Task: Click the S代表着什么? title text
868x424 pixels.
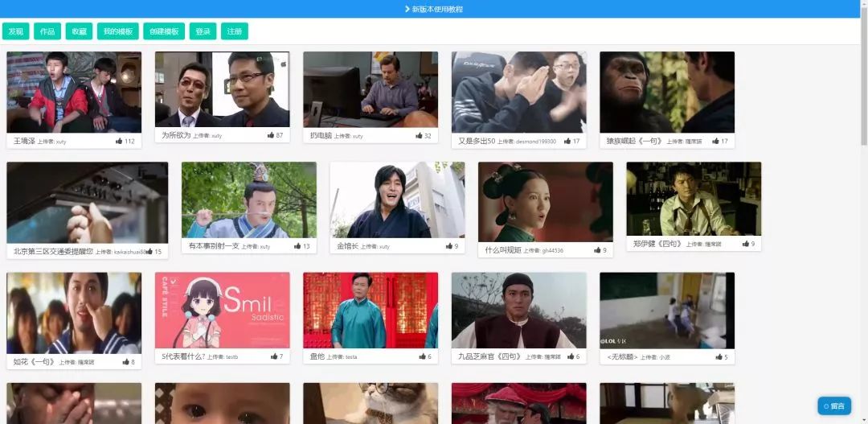Action: (183, 356)
